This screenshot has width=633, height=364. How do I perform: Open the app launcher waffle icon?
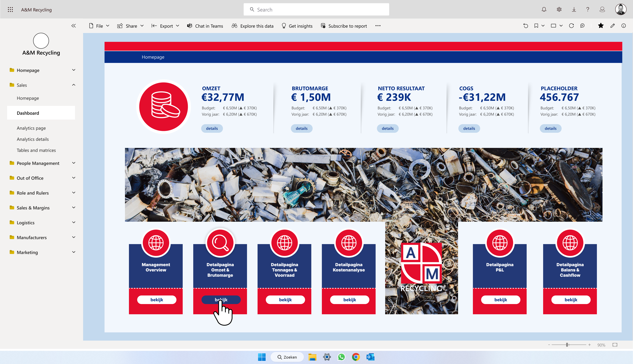[10, 10]
